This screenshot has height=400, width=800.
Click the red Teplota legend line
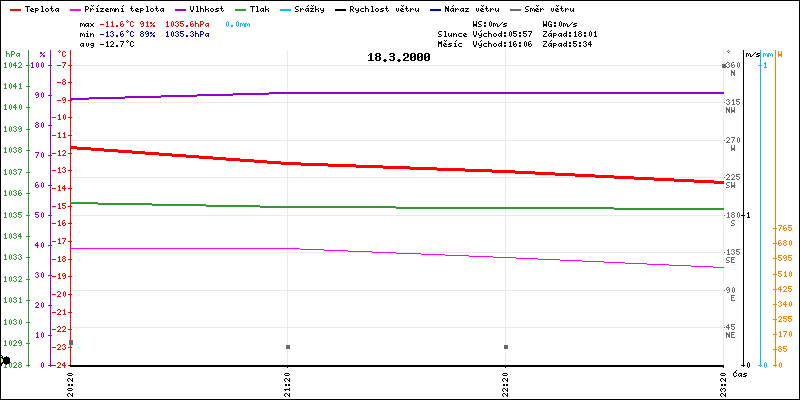tap(13, 9)
